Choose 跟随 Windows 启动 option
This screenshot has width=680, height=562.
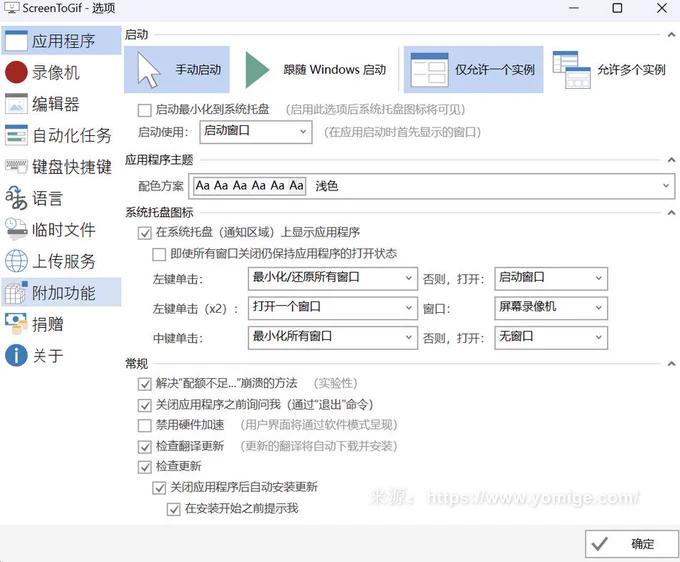317,70
